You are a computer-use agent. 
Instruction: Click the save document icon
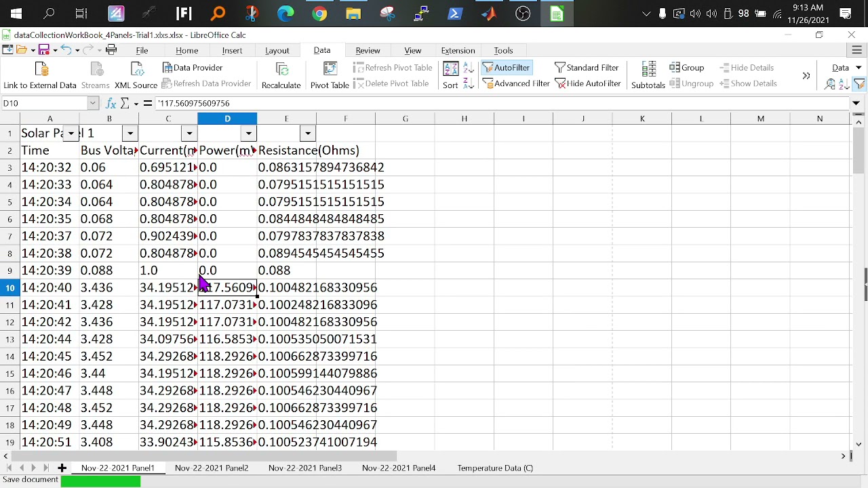click(x=43, y=49)
